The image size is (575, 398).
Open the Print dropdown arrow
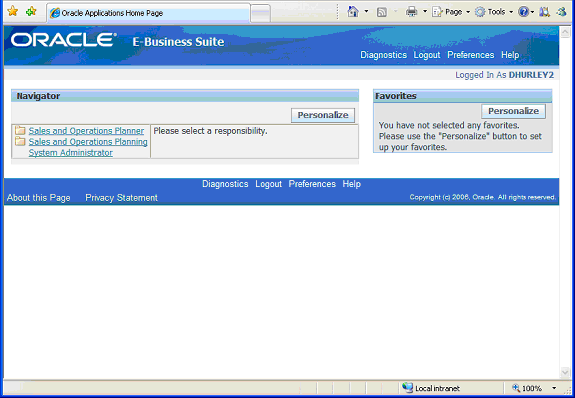[x=425, y=12]
